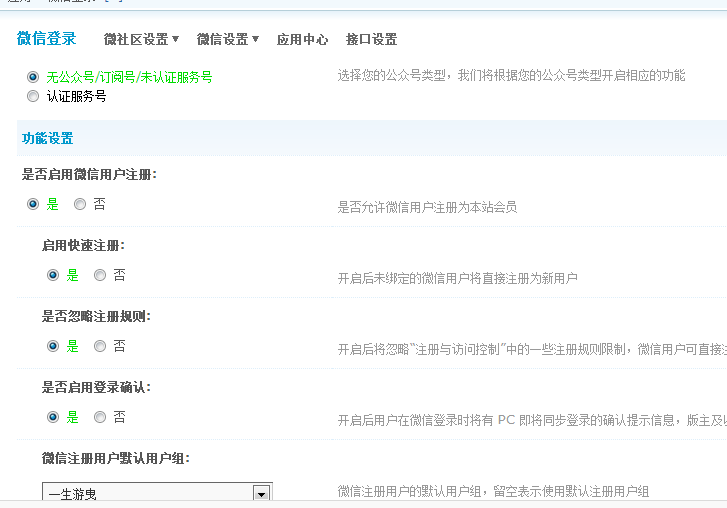The height and width of the screenshot is (508, 727).
Task: Click the 是否允许微信用户注册为本站会员 description
Action: (427, 207)
